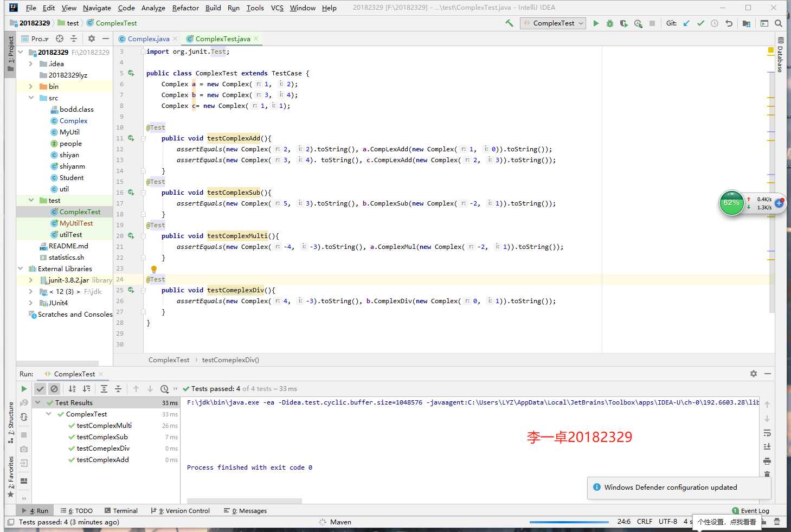Click the Maven progress bar in status bar

tap(569, 522)
